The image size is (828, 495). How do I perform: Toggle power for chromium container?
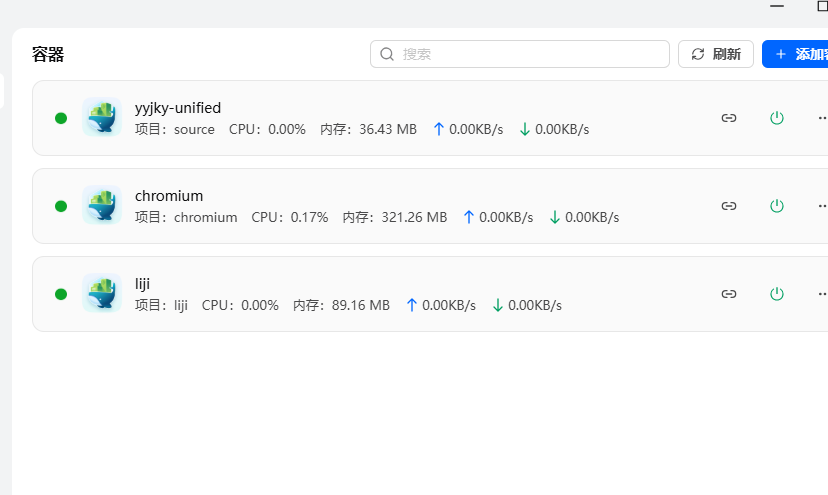tap(777, 206)
